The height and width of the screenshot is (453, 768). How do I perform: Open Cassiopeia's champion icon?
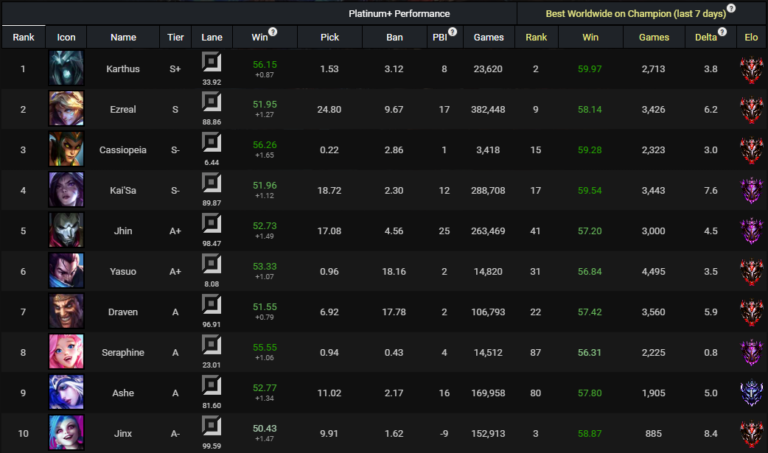[66, 149]
